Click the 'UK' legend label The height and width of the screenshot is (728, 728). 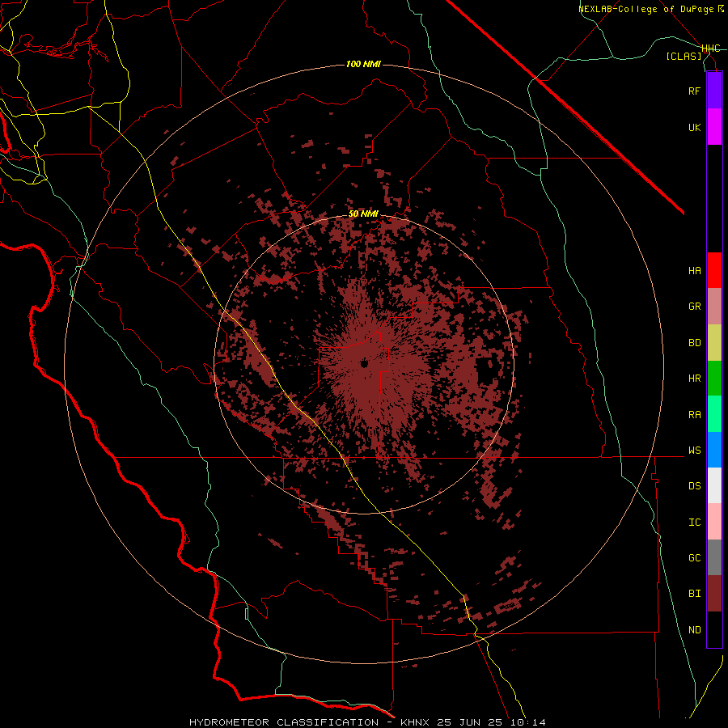point(694,127)
